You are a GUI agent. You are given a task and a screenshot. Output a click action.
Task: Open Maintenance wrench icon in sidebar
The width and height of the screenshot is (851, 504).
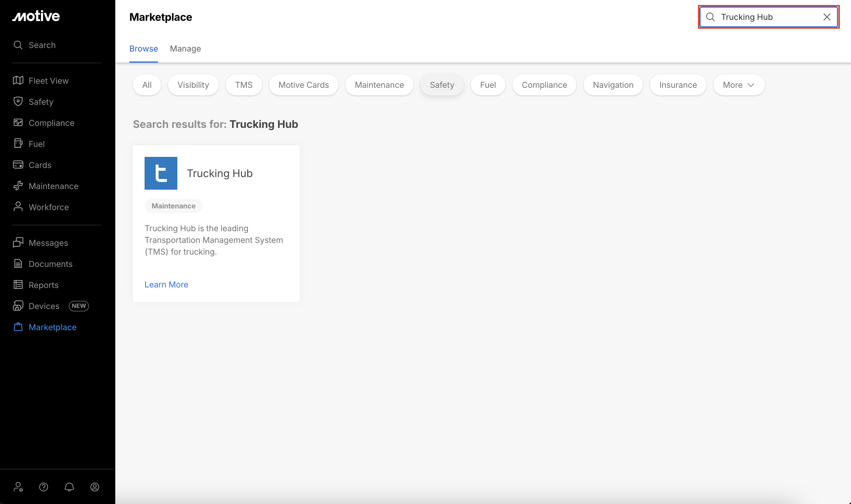[18, 186]
